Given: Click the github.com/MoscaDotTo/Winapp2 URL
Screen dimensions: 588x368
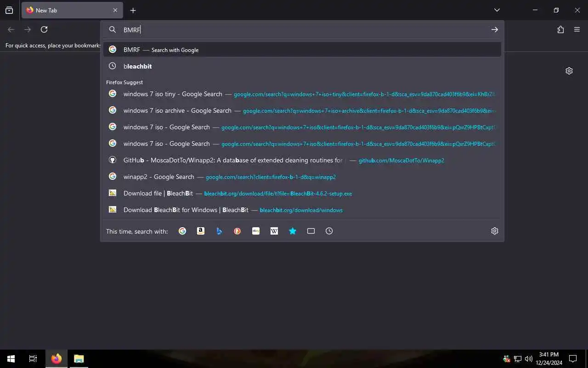Looking at the screenshot, I should pos(401,161).
